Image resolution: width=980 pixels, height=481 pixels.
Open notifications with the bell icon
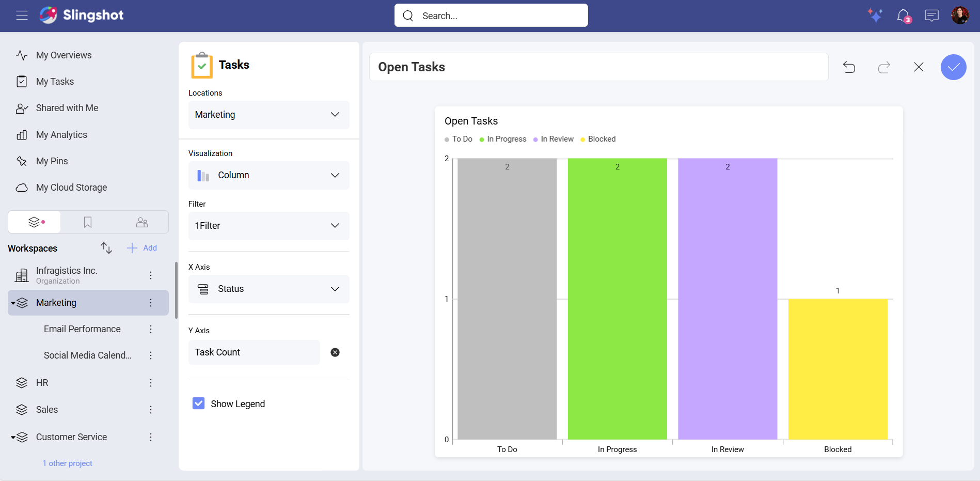click(903, 15)
